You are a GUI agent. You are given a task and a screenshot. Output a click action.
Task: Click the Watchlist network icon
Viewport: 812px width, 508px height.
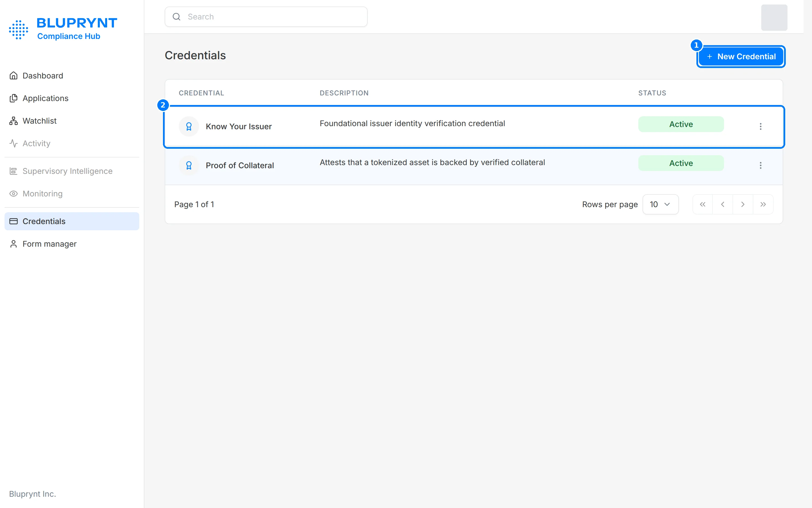click(14, 121)
